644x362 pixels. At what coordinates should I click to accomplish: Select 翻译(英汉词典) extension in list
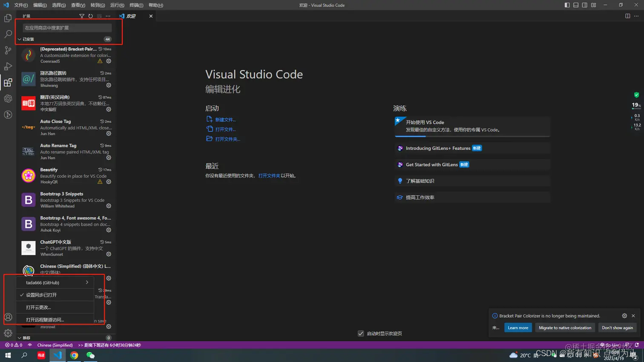pyautogui.click(x=66, y=103)
